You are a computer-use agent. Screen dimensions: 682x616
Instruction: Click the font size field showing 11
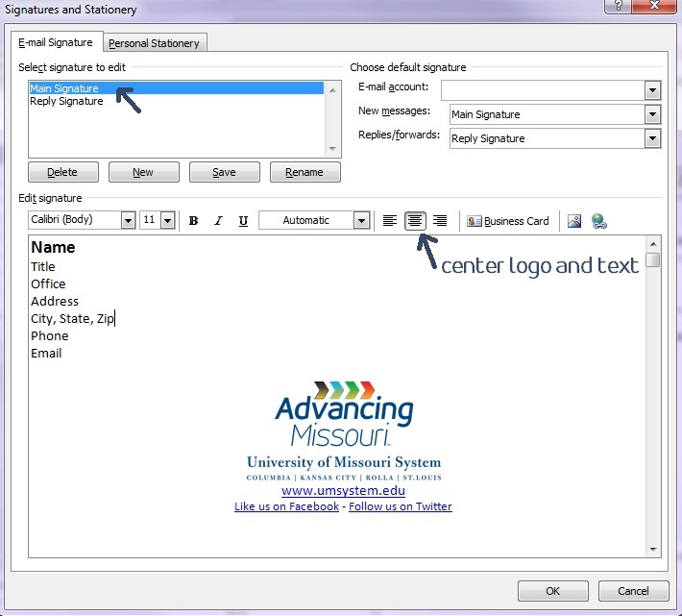pos(150,220)
